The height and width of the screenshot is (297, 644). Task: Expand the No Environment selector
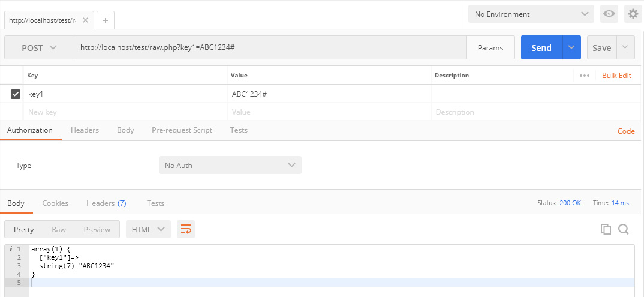tap(531, 14)
